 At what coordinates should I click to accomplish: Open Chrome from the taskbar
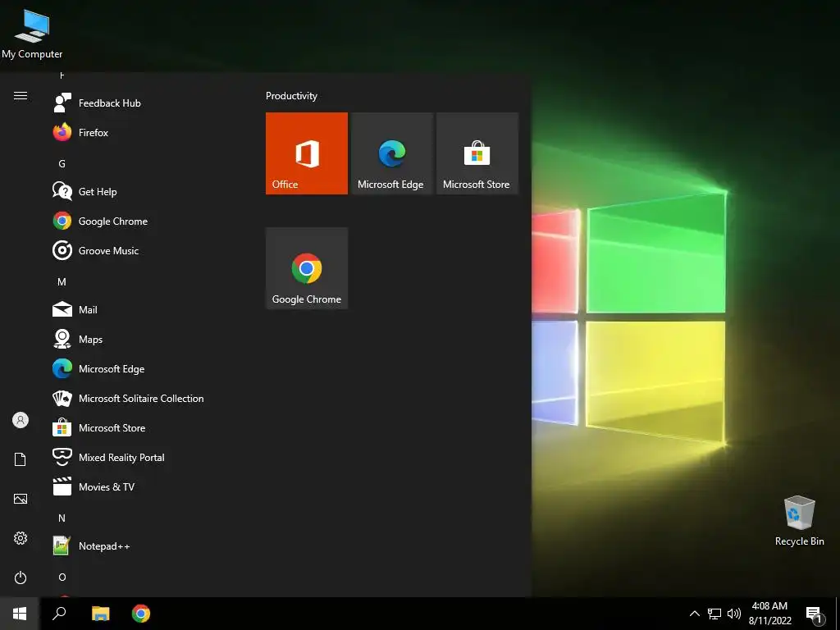pyautogui.click(x=141, y=614)
